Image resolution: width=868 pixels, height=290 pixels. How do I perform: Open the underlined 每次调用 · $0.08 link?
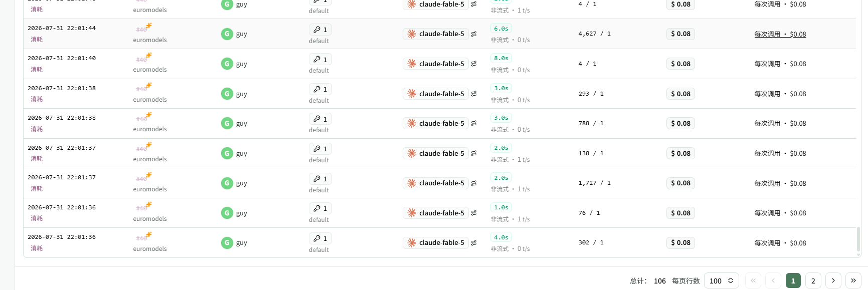(780, 34)
